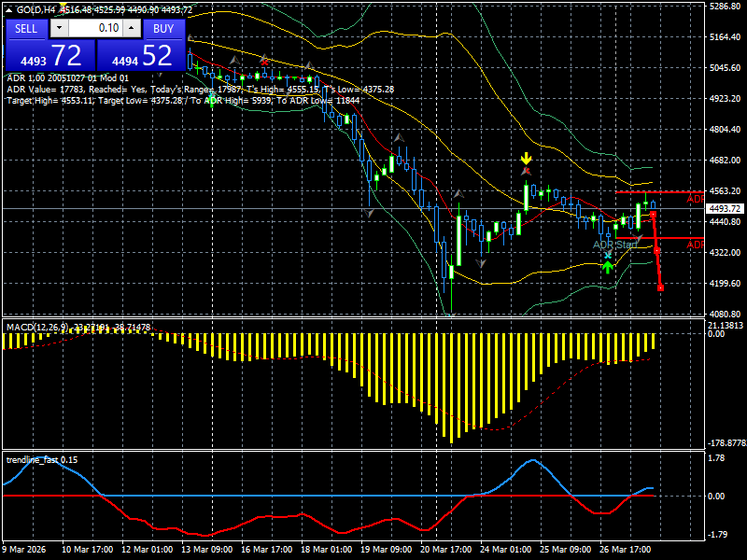Select the top red square on projection line
747x560 pixels.
[653, 216]
